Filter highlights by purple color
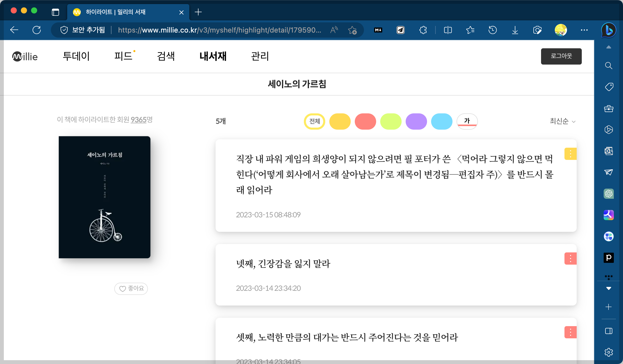 coord(416,121)
